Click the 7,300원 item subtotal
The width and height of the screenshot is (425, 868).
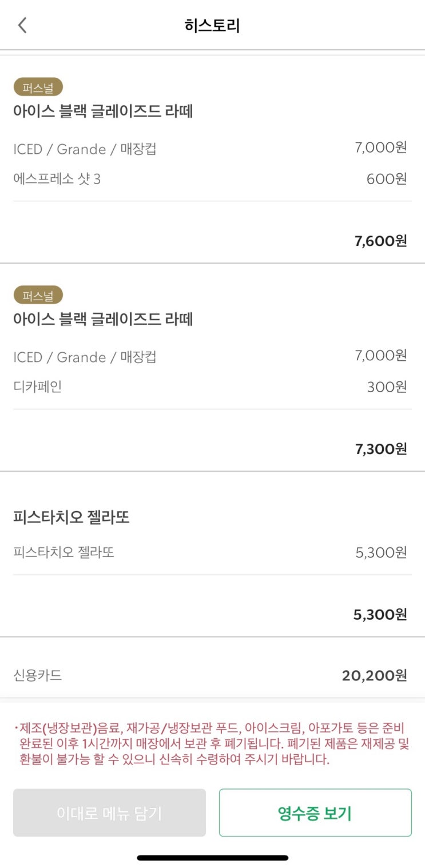380,449
